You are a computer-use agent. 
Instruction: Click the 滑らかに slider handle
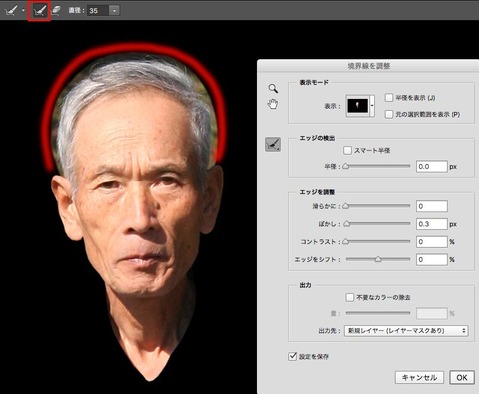point(346,206)
